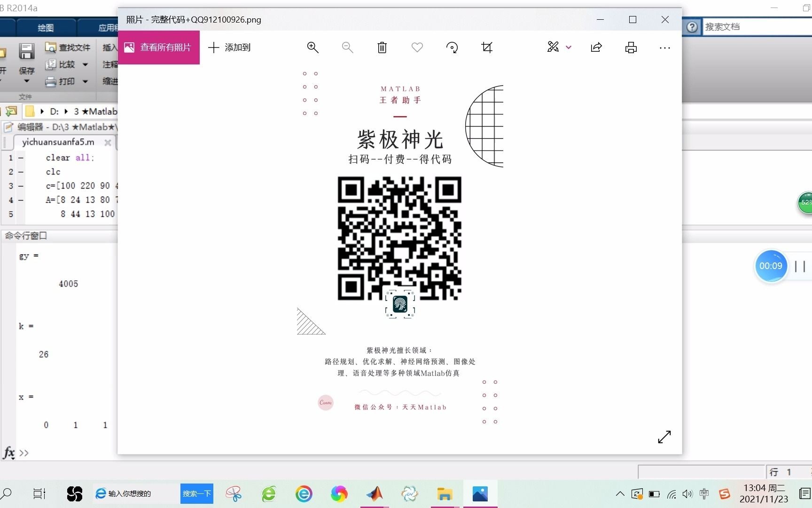
Task: Launch MATLAB from the taskbar
Action: tap(374, 493)
